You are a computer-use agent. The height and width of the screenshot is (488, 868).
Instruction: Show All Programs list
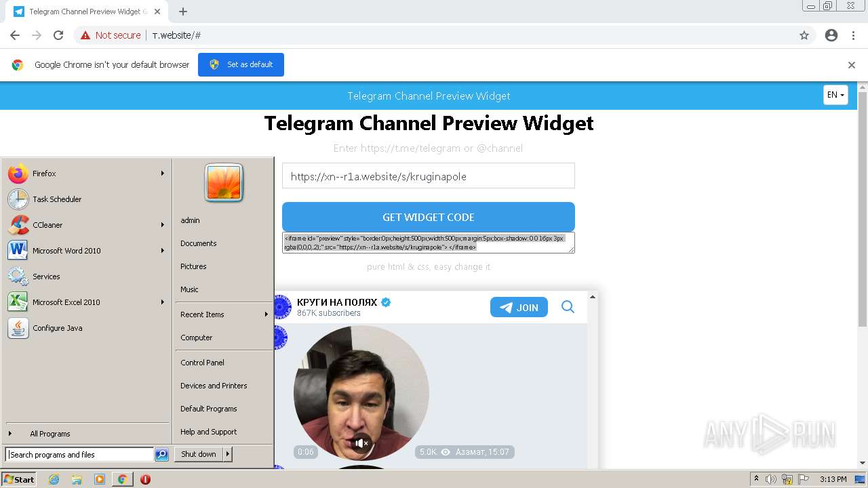(x=86, y=434)
